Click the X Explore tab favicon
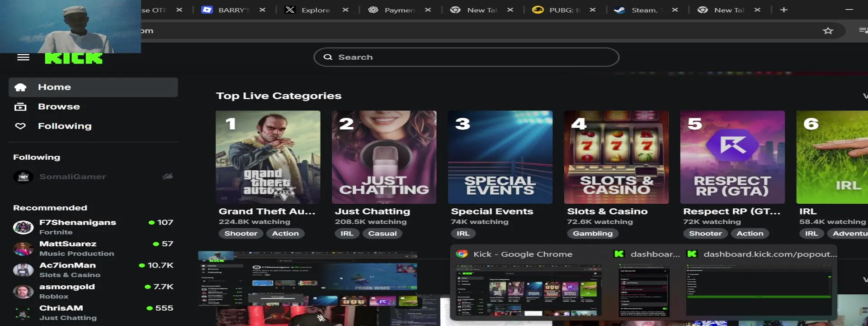Image resolution: width=868 pixels, height=326 pixels. pos(290,10)
